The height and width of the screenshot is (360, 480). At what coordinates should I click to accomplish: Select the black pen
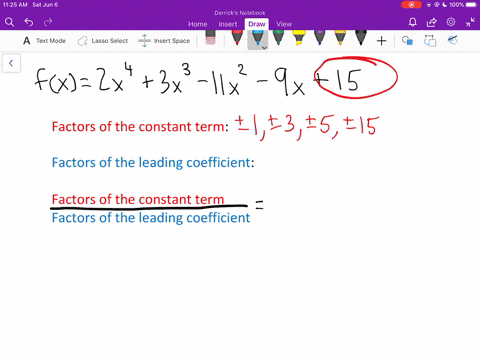pos(361,38)
